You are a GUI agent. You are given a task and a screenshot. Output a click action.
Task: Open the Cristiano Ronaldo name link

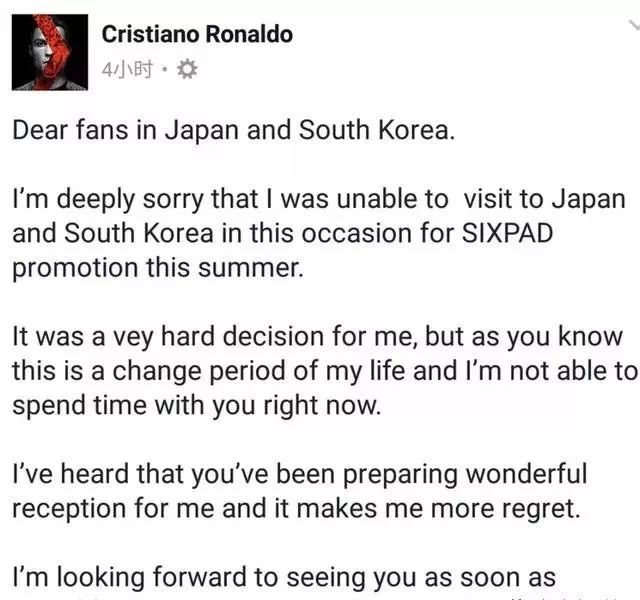pos(198,34)
